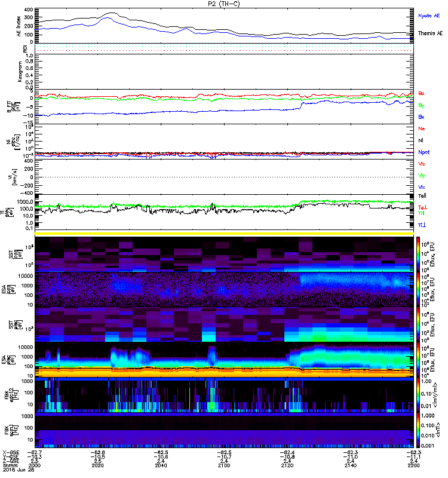Click the plot title P2 (TH-C)
This screenshot has width=448, height=478.
[223, 4]
